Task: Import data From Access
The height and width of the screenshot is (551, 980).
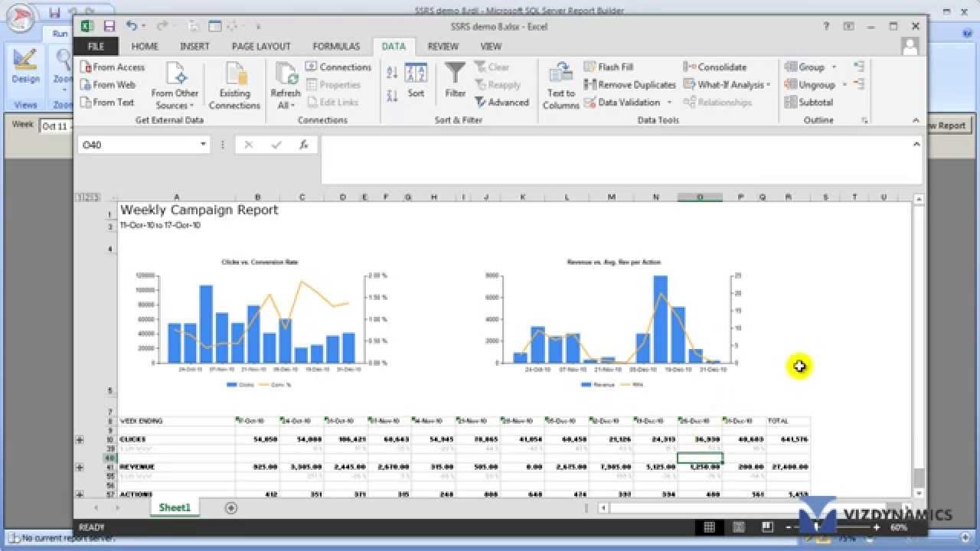Action: (x=112, y=67)
